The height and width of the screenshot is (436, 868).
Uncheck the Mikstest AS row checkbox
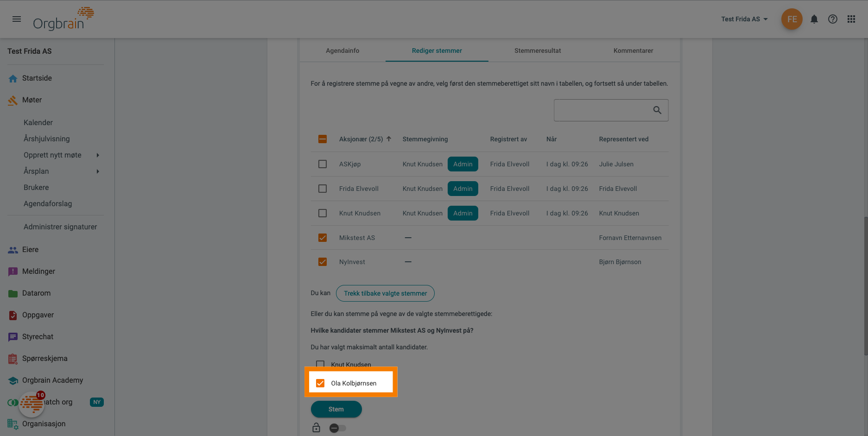323,238
